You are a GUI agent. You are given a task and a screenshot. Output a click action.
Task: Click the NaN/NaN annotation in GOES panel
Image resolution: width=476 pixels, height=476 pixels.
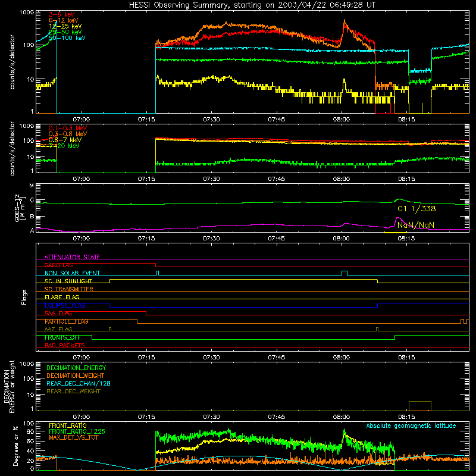point(415,225)
